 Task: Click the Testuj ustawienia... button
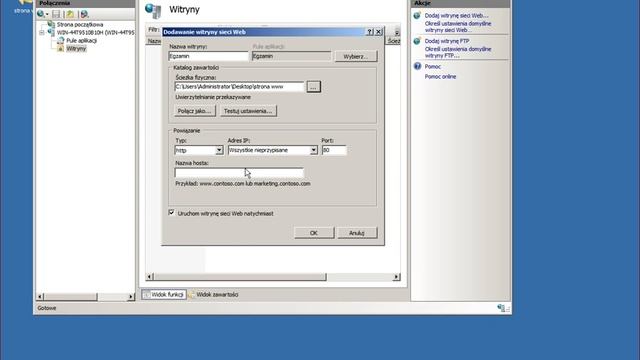point(248,111)
